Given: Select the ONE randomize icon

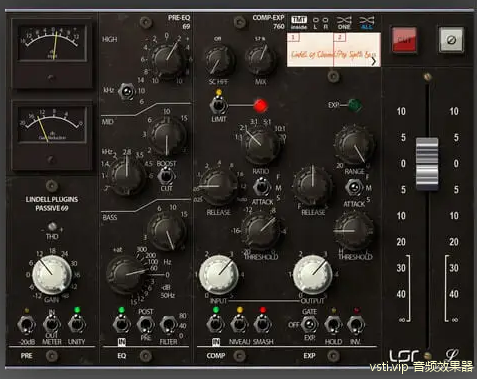Looking at the screenshot, I should click(344, 23).
